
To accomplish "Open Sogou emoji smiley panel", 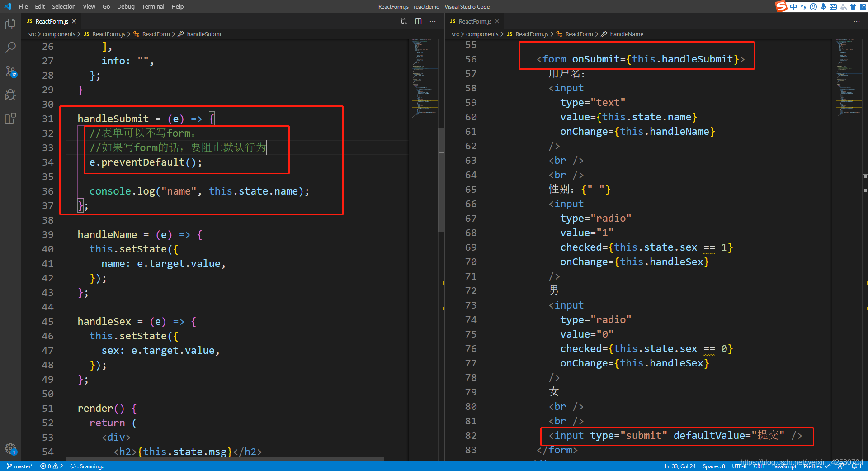I will pos(813,6).
